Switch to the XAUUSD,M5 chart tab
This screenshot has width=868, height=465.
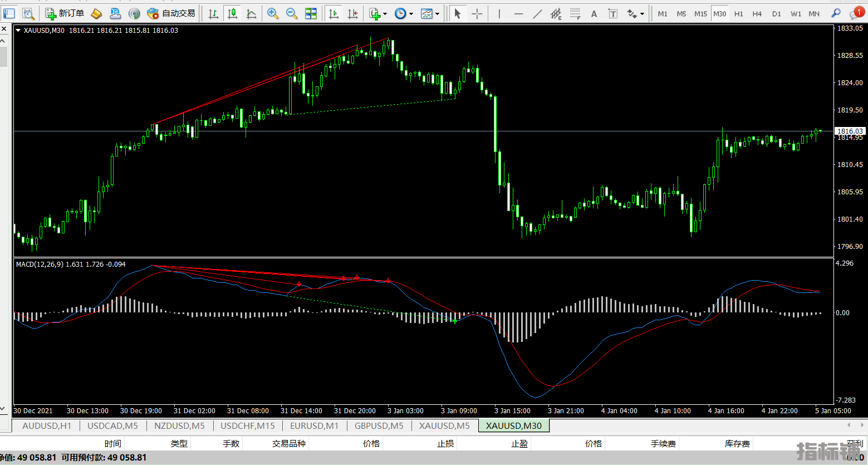click(x=444, y=426)
